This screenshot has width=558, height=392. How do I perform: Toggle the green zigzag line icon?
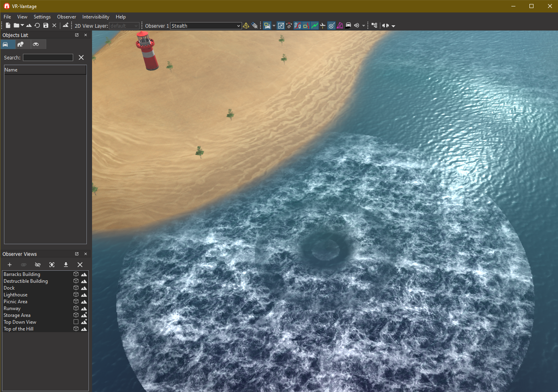coord(314,26)
